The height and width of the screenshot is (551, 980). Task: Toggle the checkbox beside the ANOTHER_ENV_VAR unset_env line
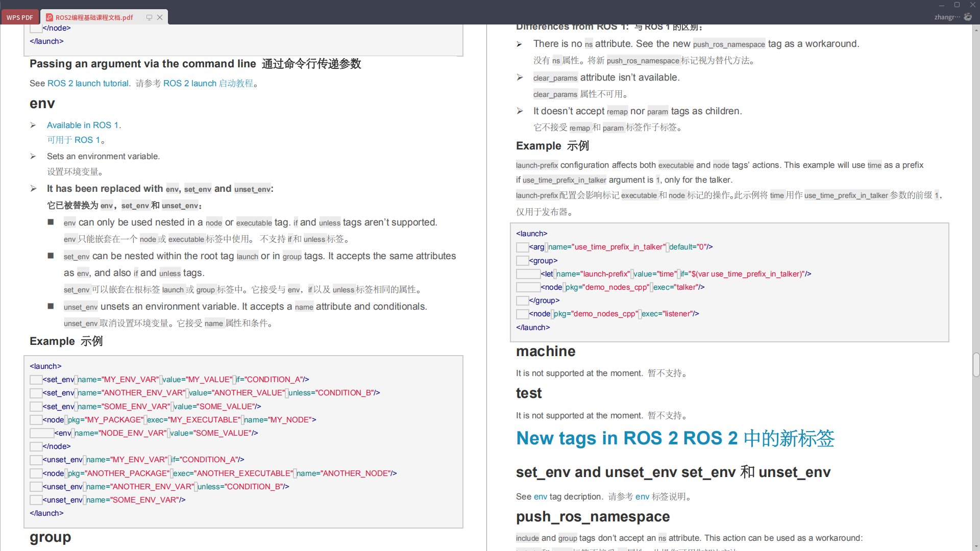tap(35, 487)
